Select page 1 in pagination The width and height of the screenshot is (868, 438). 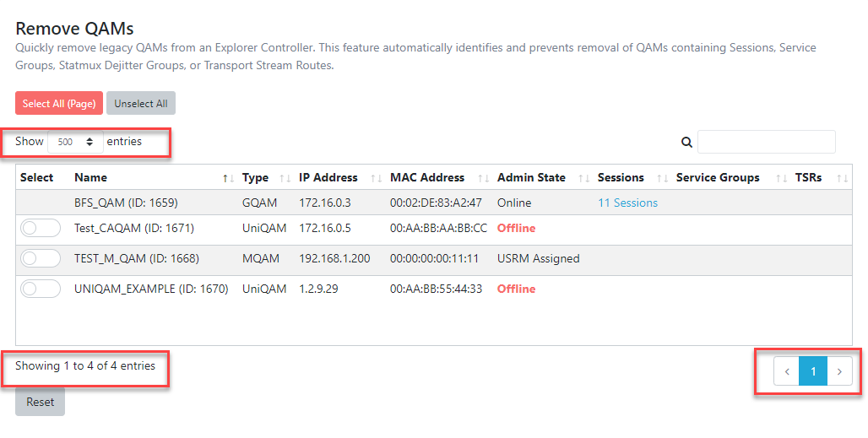point(813,371)
